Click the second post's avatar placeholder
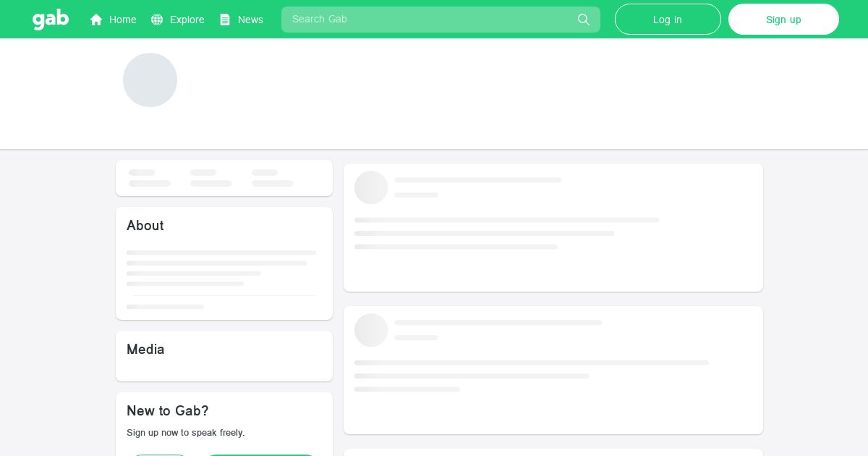Screen dimensions: 868x456 click(371, 330)
